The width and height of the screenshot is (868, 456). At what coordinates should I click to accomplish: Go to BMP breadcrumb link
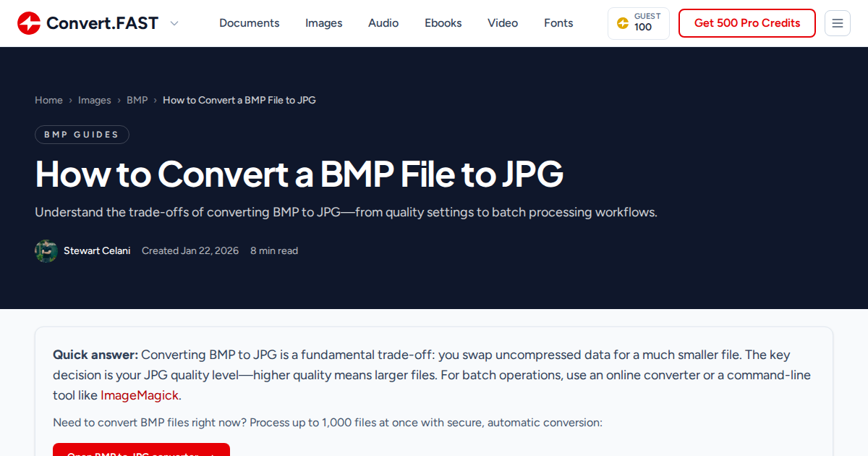point(137,100)
